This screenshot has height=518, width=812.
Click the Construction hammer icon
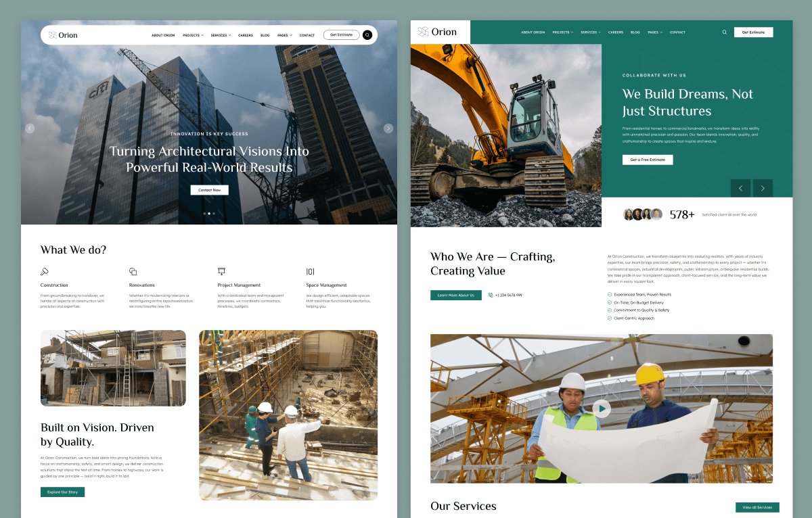(45, 271)
